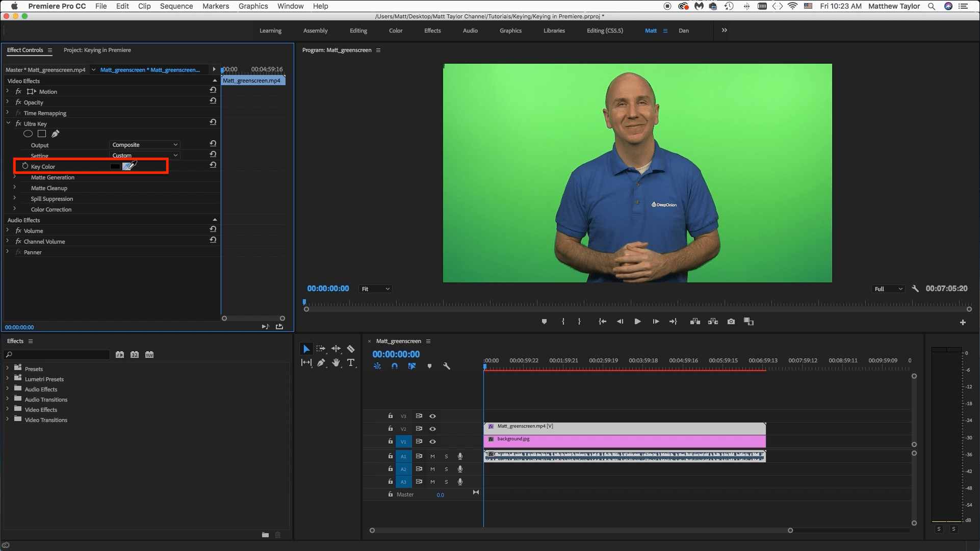Expand the Matte Generation section
The width and height of the screenshot is (980, 551).
[15, 177]
